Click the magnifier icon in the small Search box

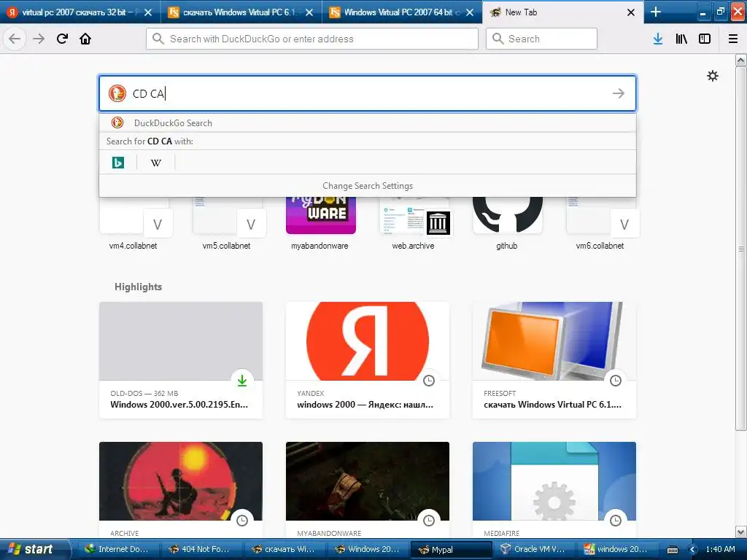(498, 39)
